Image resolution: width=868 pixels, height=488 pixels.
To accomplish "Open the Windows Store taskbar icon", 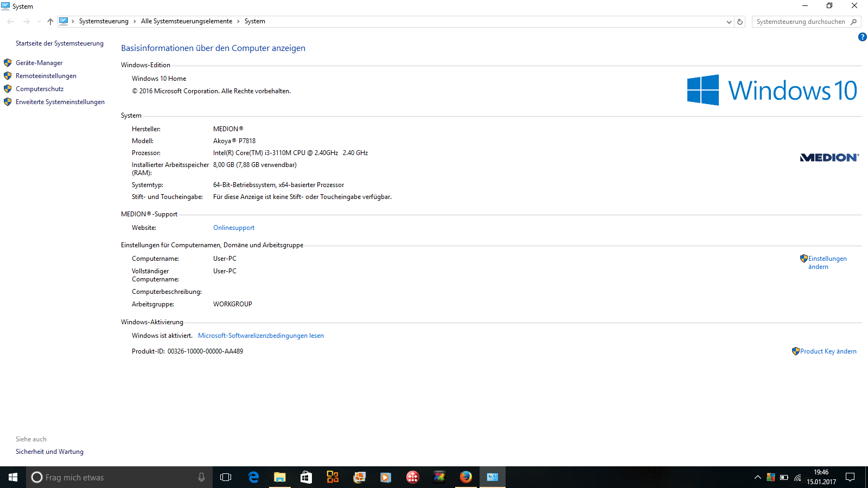I will (x=306, y=477).
